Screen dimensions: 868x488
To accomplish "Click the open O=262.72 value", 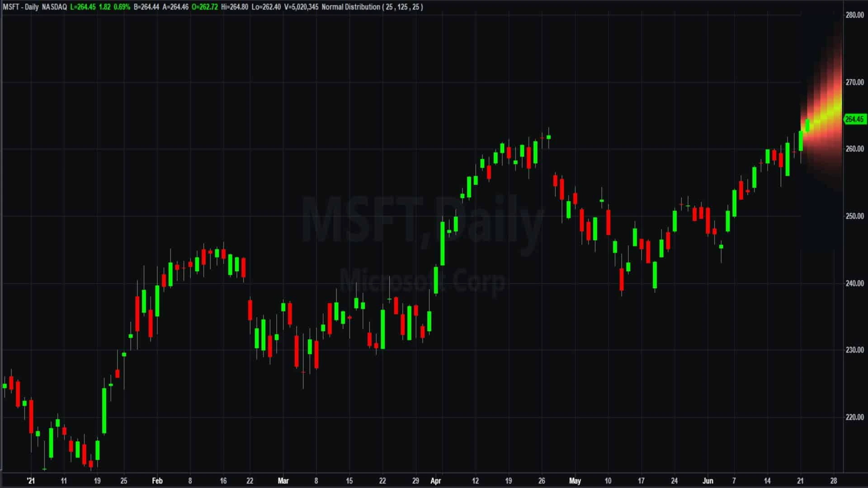I will point(205,7).
